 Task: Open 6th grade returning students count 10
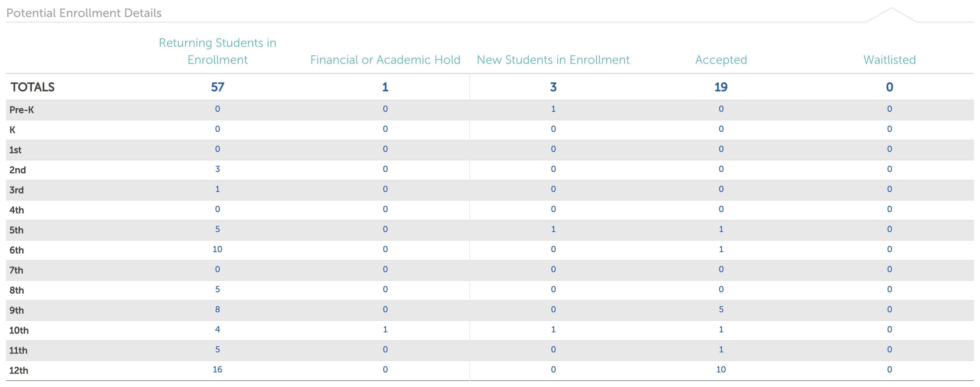(x=217, y=249)
